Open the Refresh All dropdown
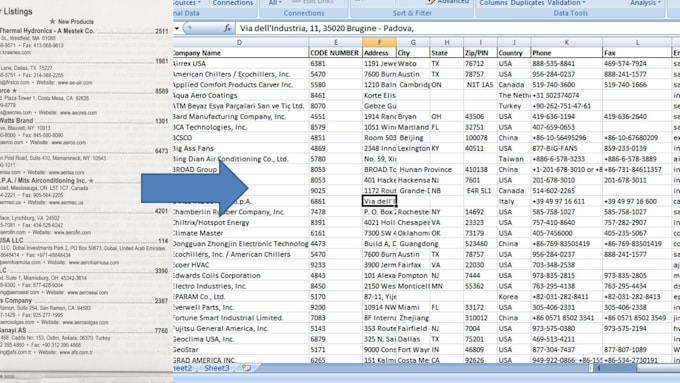 (275, 3)
